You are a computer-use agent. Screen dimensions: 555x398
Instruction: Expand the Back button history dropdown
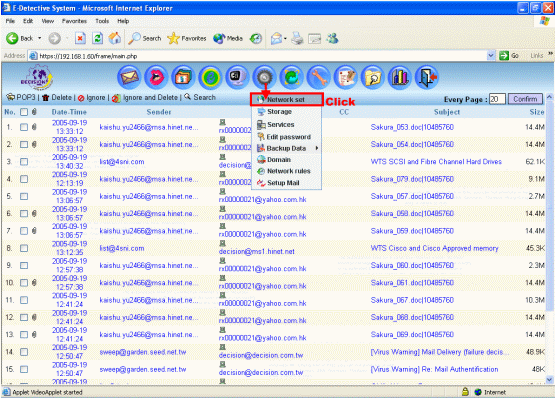pos(40,38)
